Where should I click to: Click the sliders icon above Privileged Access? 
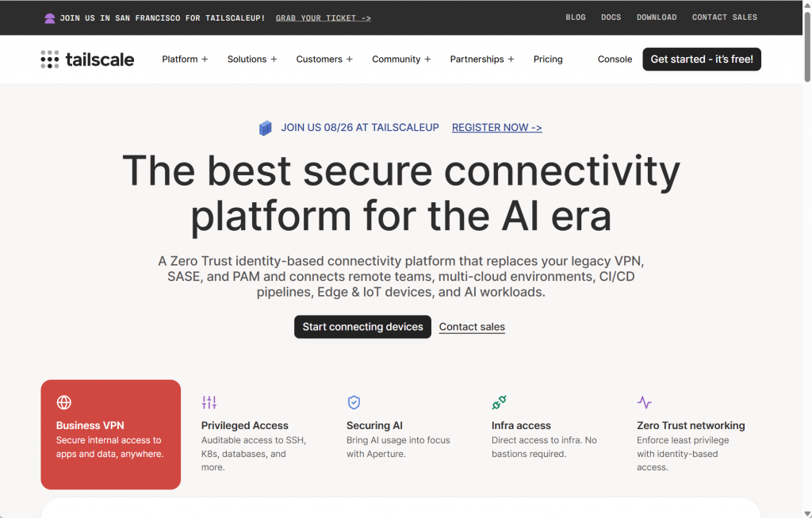click(x=209, y=402)
